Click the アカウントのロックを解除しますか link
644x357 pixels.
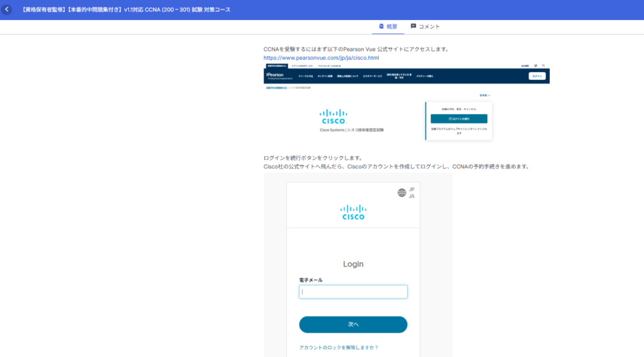[338, 347]
